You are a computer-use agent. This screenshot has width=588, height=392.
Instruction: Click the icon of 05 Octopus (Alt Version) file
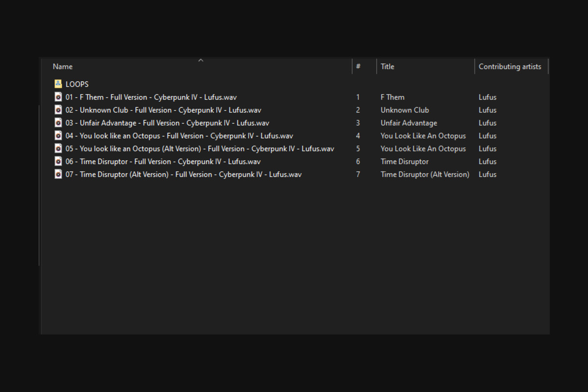(x=58, y=148)
